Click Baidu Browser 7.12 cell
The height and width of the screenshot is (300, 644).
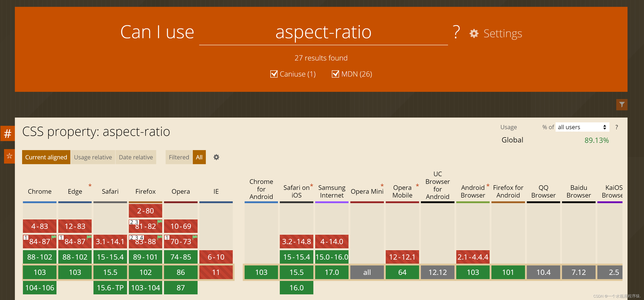(578, 272)
